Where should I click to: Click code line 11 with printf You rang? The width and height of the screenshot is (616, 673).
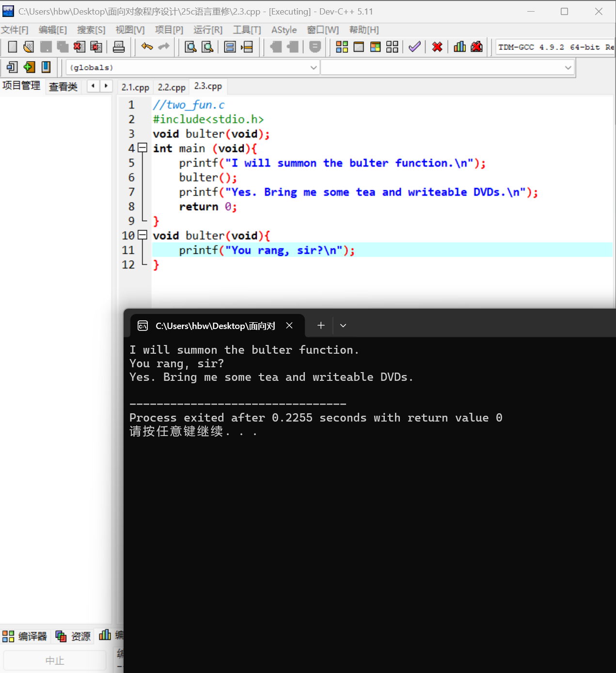[x=382, y=250]
